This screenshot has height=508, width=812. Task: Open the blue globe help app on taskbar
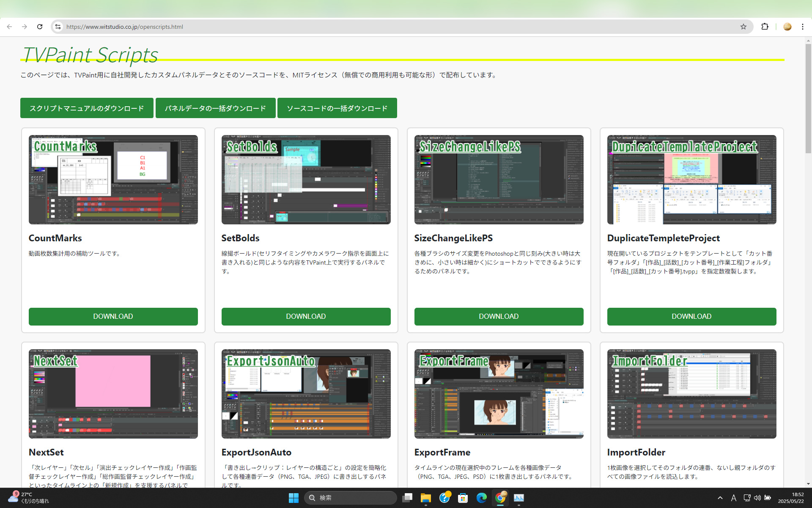click(444, 498)
